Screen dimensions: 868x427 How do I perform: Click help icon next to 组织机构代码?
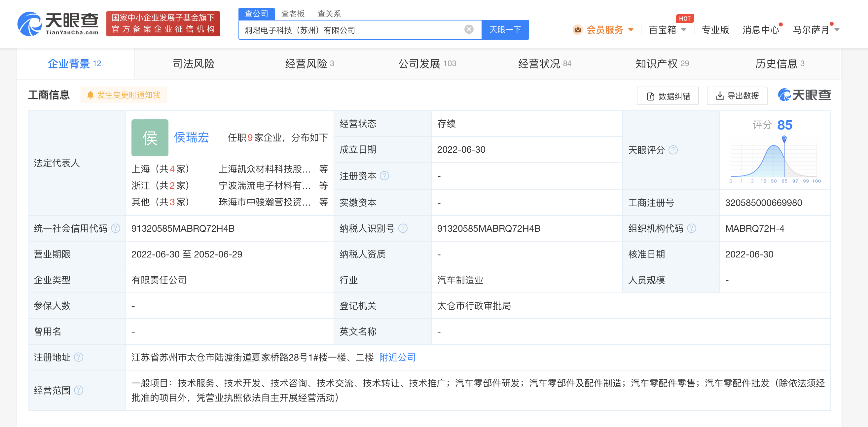click(x=691, y=229)
